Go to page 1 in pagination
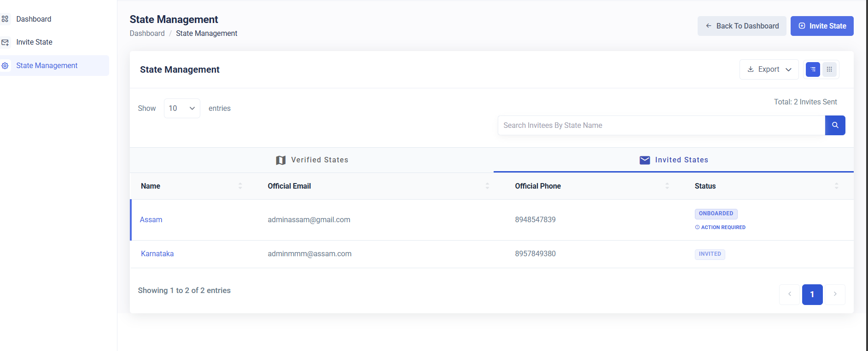This screenshot has height=351, width=868. (x=812, y=294)
